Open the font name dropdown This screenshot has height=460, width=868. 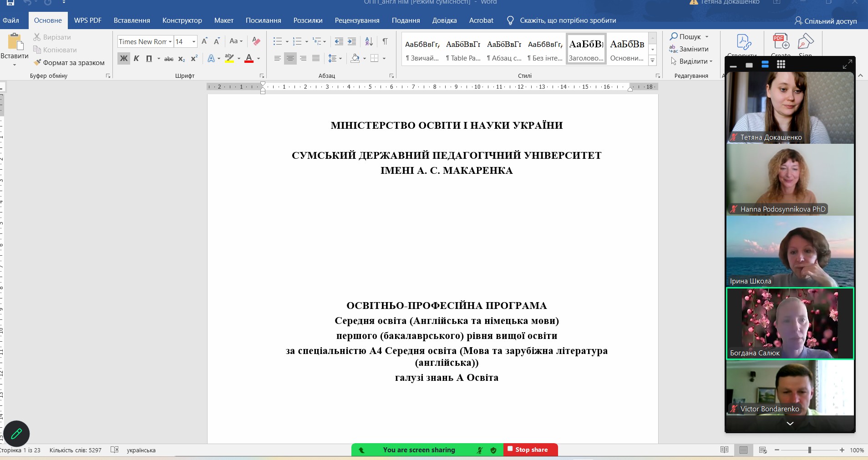pyautogui.click(x=170, y=41)
